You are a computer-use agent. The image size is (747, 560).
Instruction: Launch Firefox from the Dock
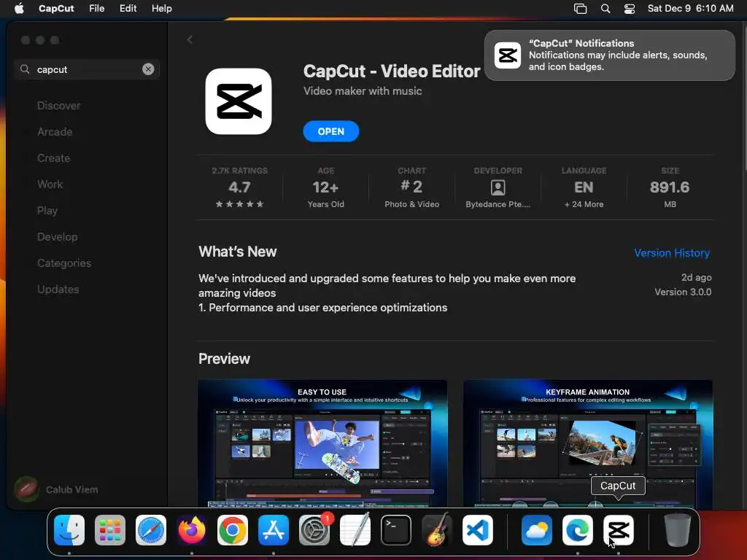pos(192,530)
